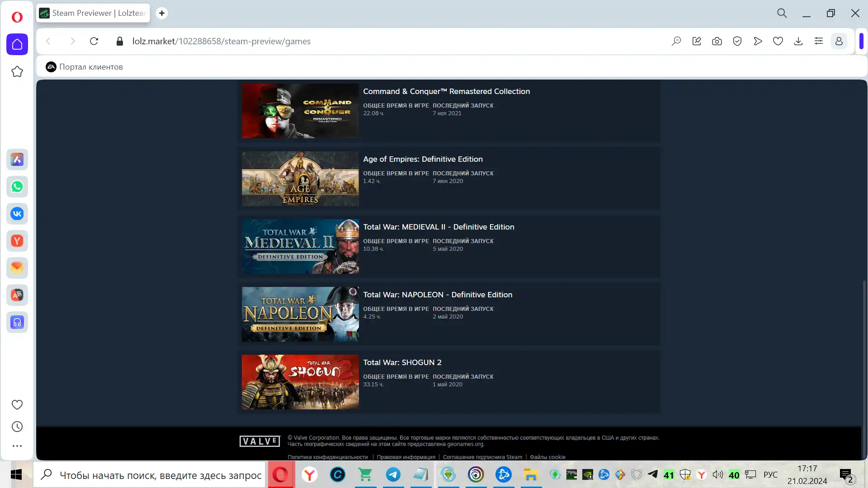Reload the current page
This screenshot has width=868, height=488.
click(x=94, y=41)
